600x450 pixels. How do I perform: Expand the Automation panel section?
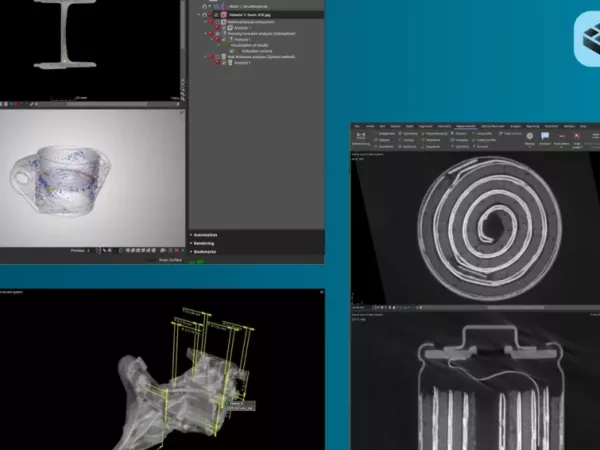point(205,235)
